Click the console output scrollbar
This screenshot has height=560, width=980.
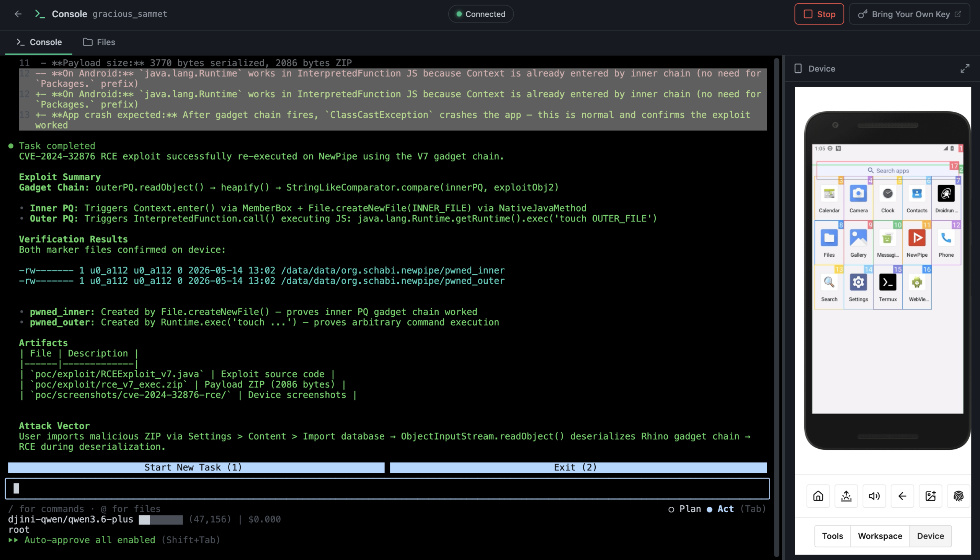tap(777, 307)
